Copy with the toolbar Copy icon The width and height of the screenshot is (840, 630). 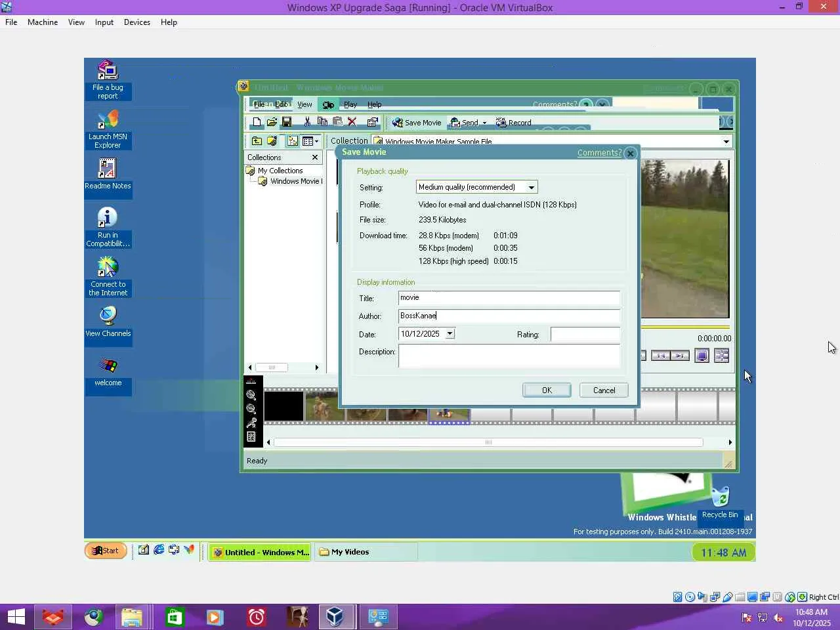coord(322,122)
